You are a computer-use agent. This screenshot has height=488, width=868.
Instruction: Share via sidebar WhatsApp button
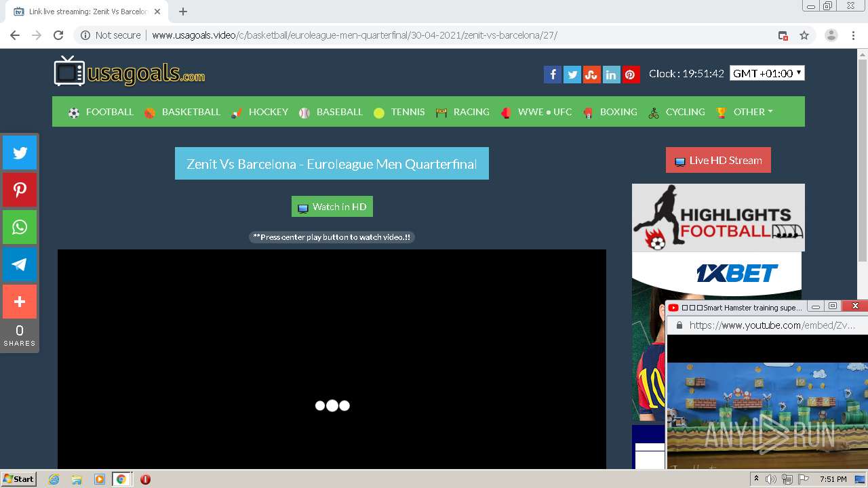coord(20,227)
